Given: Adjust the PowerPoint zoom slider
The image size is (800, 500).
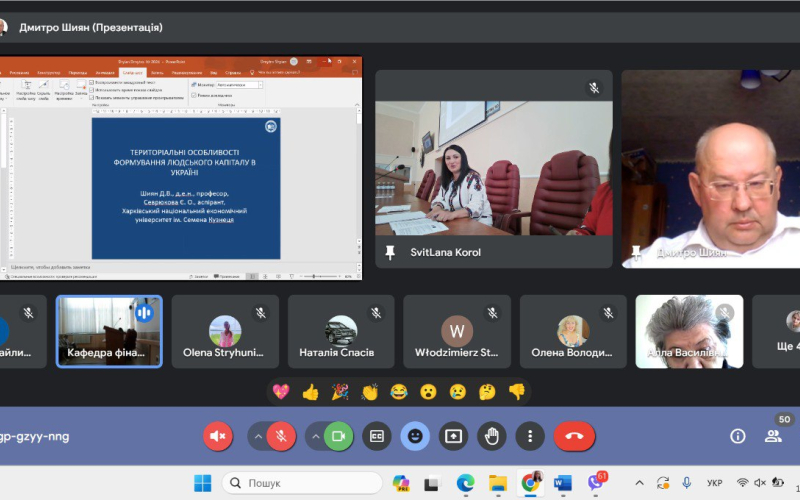Looking at the screenshot, I should pyautogui.click(x=320, y=277).
